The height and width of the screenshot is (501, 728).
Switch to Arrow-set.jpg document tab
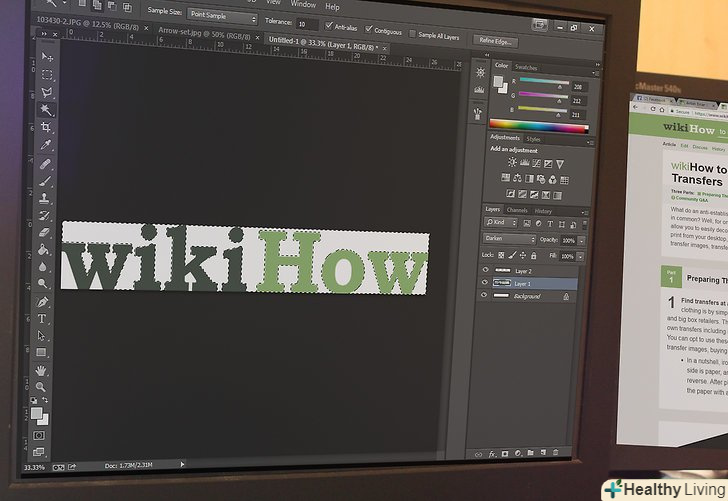[204, 33]
